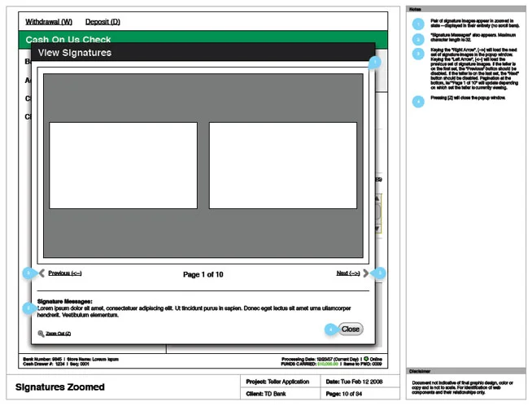Image resolution: width=532 pixels, height=406 pixels.
Task: Click the magnifier zoom out icon
Action: [41, 334]
